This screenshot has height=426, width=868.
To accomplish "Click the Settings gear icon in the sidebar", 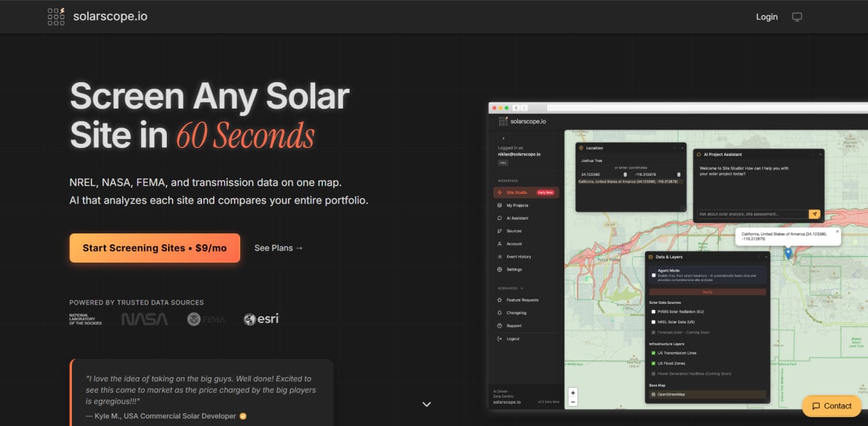I will coord(500,270).
